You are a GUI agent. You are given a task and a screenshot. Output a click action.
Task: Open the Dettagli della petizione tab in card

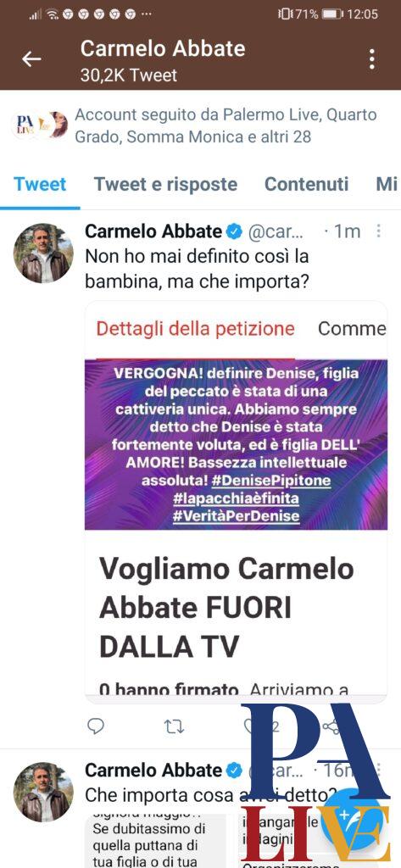[196, 329]
